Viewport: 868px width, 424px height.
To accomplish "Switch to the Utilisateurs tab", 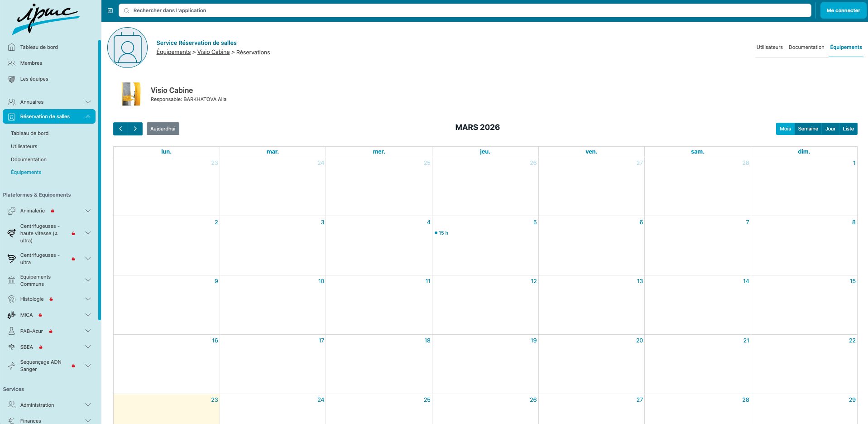I will click(x=769, y=47).
